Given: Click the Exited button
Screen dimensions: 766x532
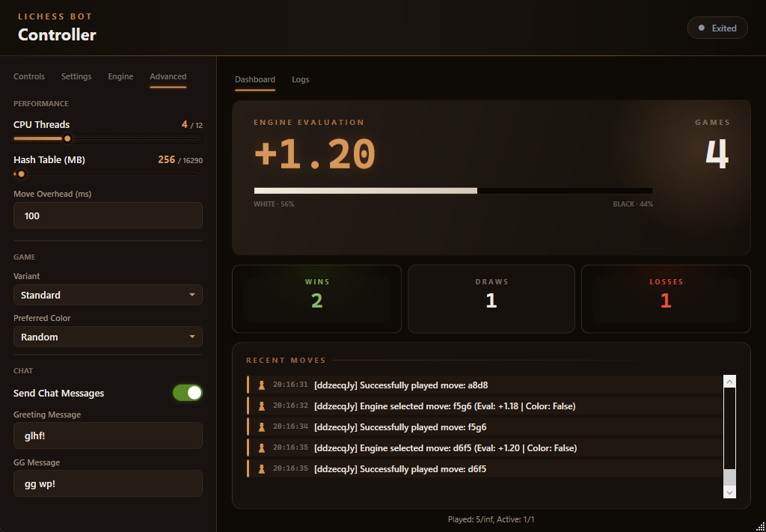Looking at the screenshot, I should pos(717,27).
